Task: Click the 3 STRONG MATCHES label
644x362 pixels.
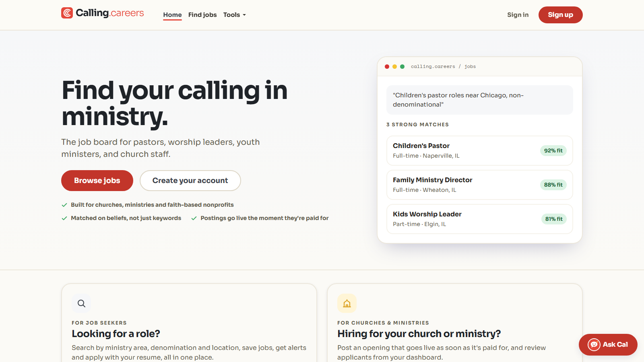Action: (x=417, y=125)
